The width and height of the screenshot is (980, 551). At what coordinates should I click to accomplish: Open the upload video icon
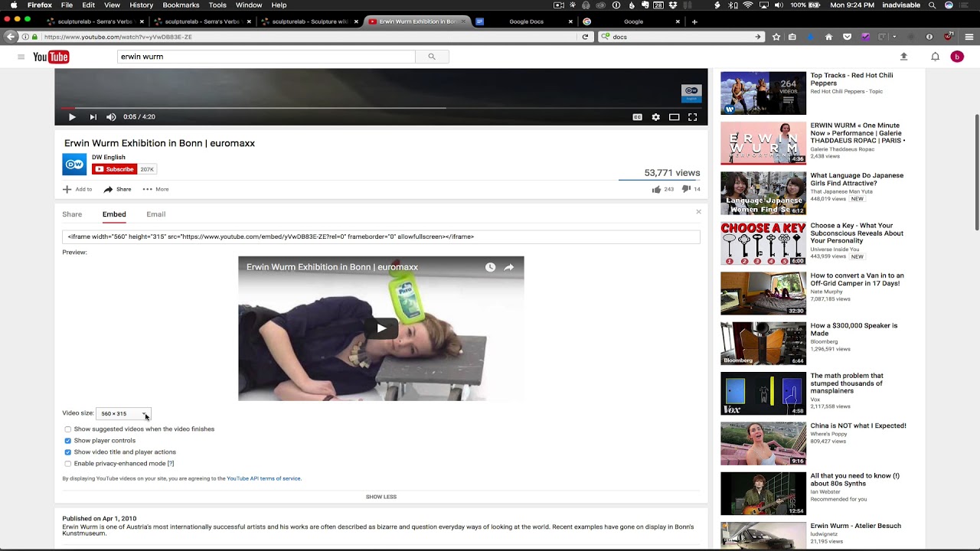click(x=903, y=57)
